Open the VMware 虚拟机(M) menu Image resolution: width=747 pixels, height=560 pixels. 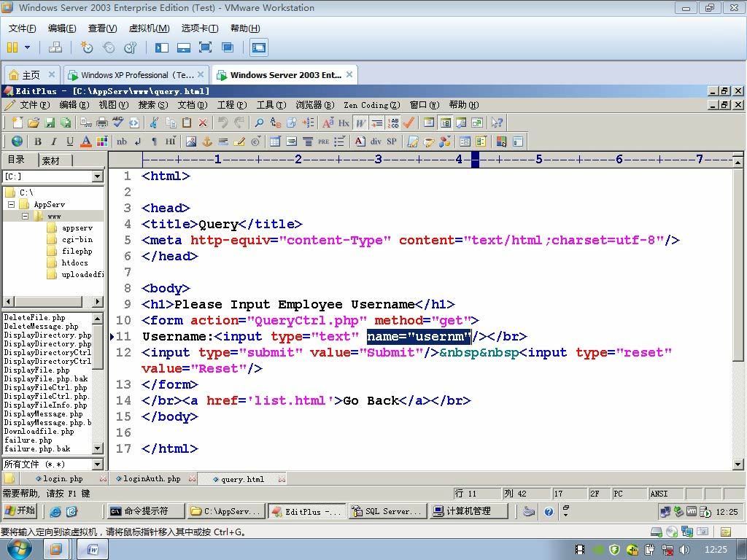pyautogui.click(x=149, y=28)
